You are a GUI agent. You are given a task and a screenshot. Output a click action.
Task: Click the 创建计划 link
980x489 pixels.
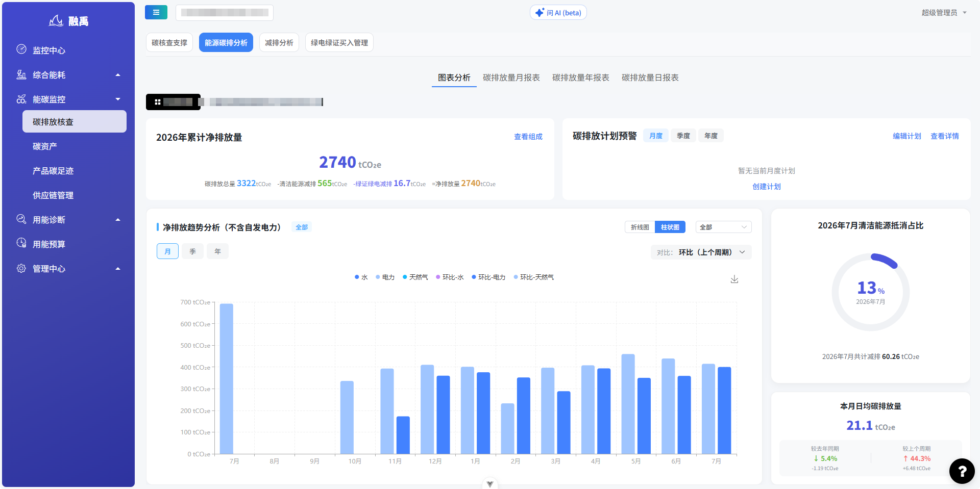click(x=767, y=187)
